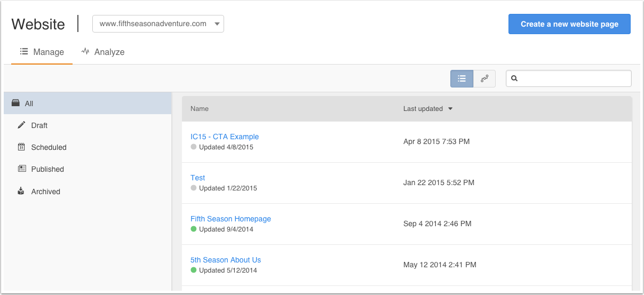
Task: Open the Test page link
Action: click(198, 178)
